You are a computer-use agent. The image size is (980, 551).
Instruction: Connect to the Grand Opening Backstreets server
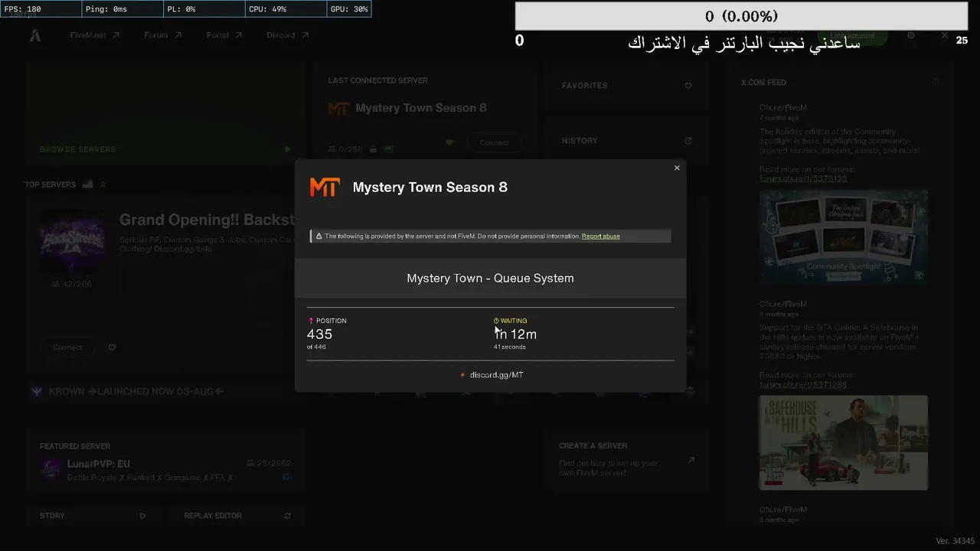click(x=67, y=347)
